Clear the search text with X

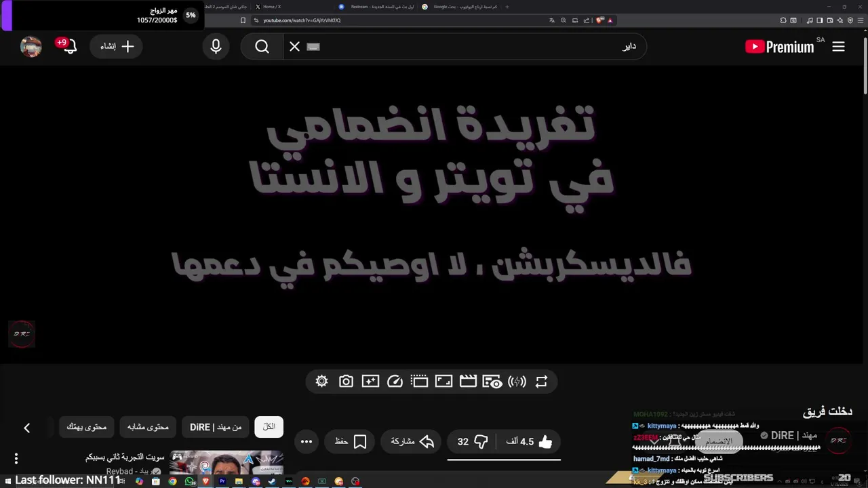(x=294, y=47)
